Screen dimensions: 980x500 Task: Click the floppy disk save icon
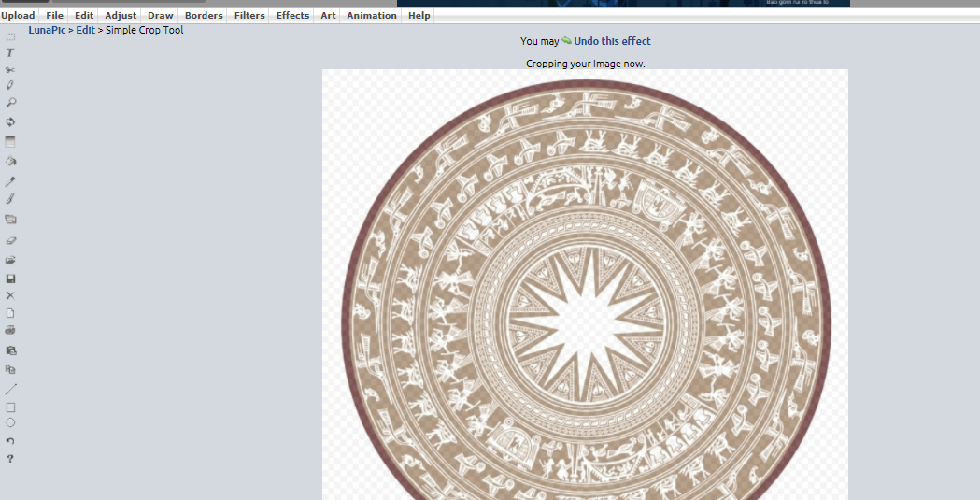pyautogui.click(x=10, y=279)
